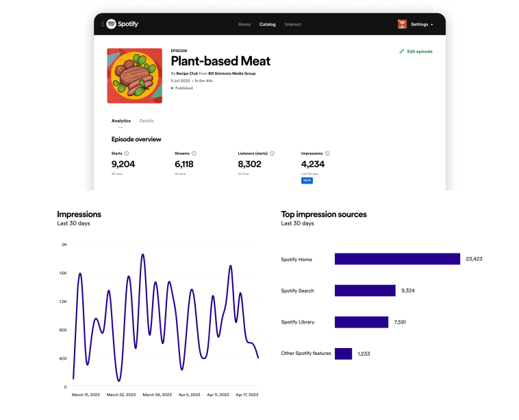This screenshot has height=420, width=519.
Task: Click the 4,234 impressions value
Action: coord(313,164)
